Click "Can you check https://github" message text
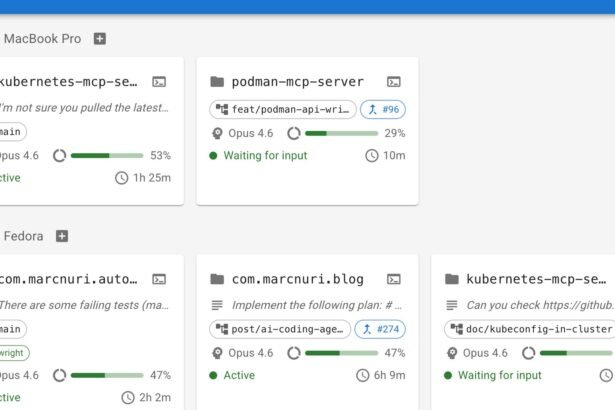The height and width of the screenshot is (410, 615). pyautogui.click(x=540, y=305)
